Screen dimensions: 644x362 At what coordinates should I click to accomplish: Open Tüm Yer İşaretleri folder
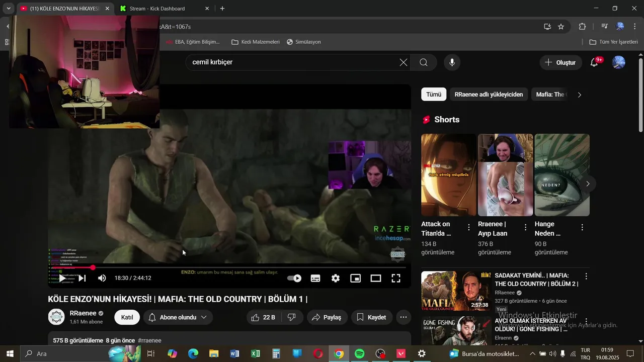[x=613, y=42]
